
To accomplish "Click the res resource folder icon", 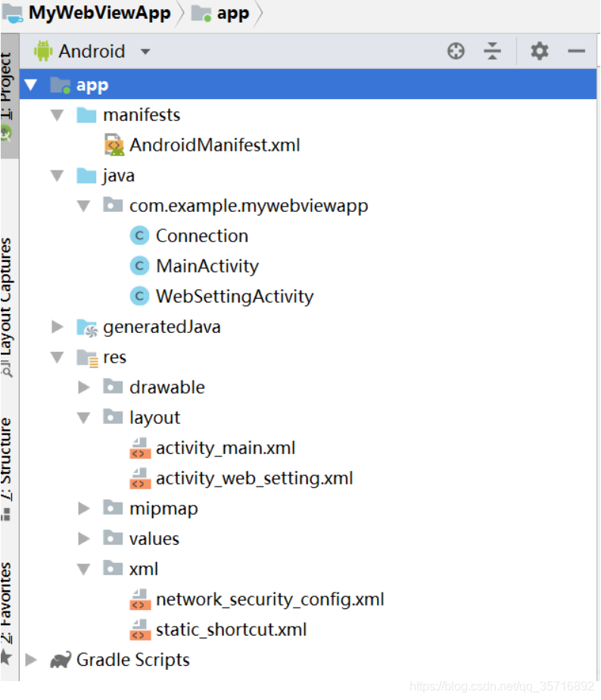I will [x=86, y=358].
